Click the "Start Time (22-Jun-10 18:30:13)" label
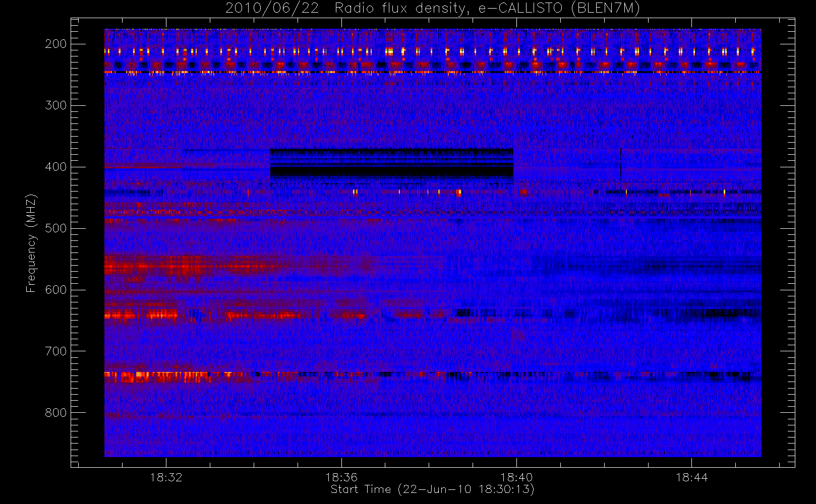The width and height of the screenshot is (816, 504). click(x=433, y=489)
